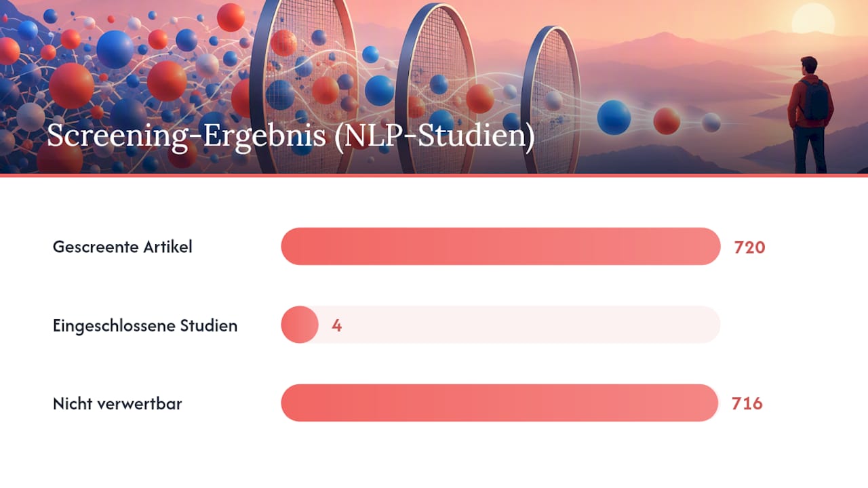Select the Eingeschlossene Studien label
Image resolution: width=868 pixels, height=488 pixels.
click(145, 326)
